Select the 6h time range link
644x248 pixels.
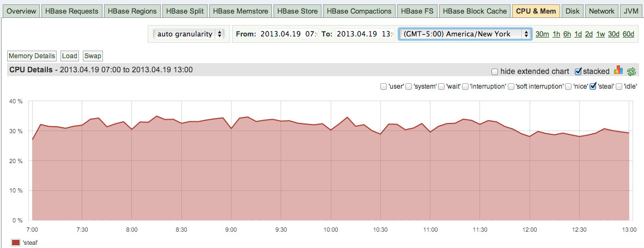tap(567, 34)
